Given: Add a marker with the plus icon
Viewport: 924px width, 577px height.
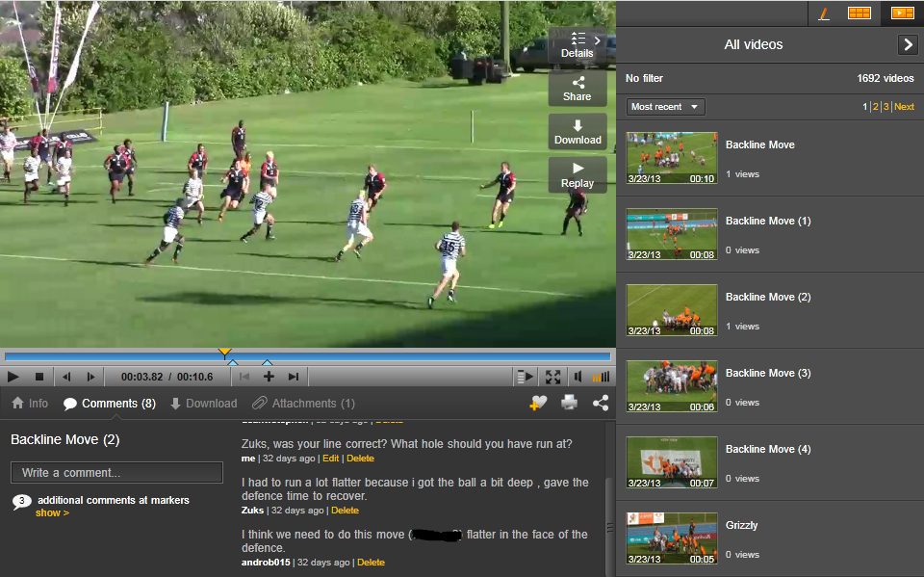Looking at the screenshot, I should pyautogui.click(x=269, y=377).
